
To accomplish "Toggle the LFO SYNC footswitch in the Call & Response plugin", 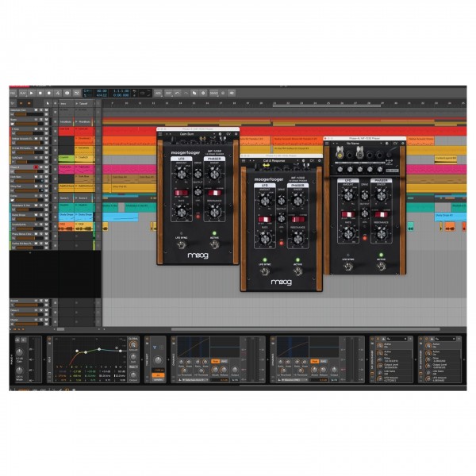I will [x=265, y=271].
